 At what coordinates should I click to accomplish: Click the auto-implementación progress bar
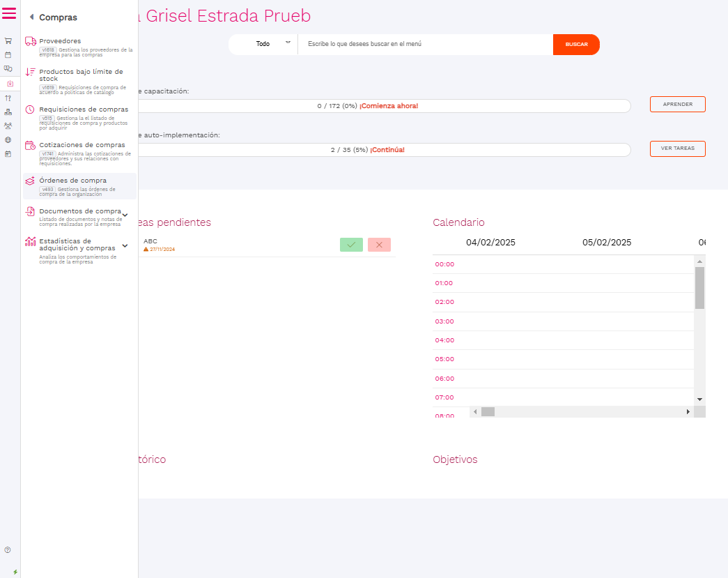[x=383, y=150]
